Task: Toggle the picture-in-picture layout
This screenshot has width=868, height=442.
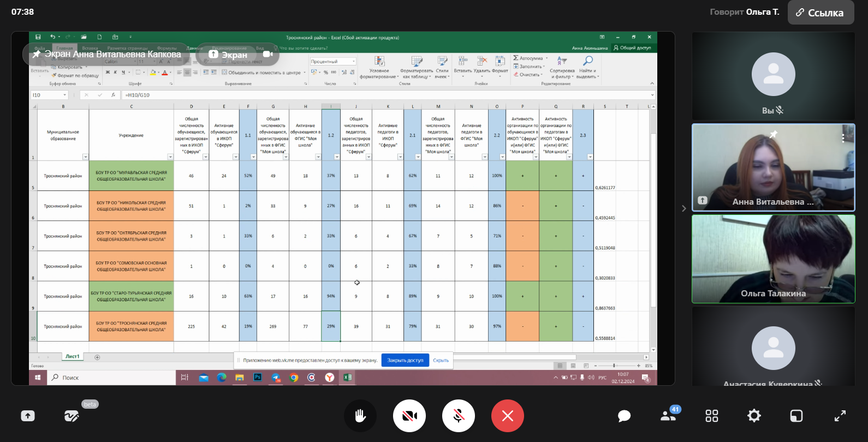Action: (x=796, y=416)
